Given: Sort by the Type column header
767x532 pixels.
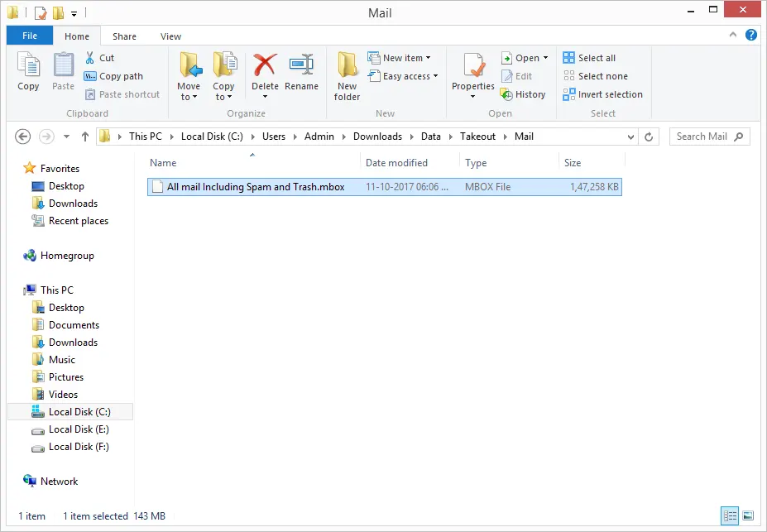Looking at the screenshot, I should point(509,163).
